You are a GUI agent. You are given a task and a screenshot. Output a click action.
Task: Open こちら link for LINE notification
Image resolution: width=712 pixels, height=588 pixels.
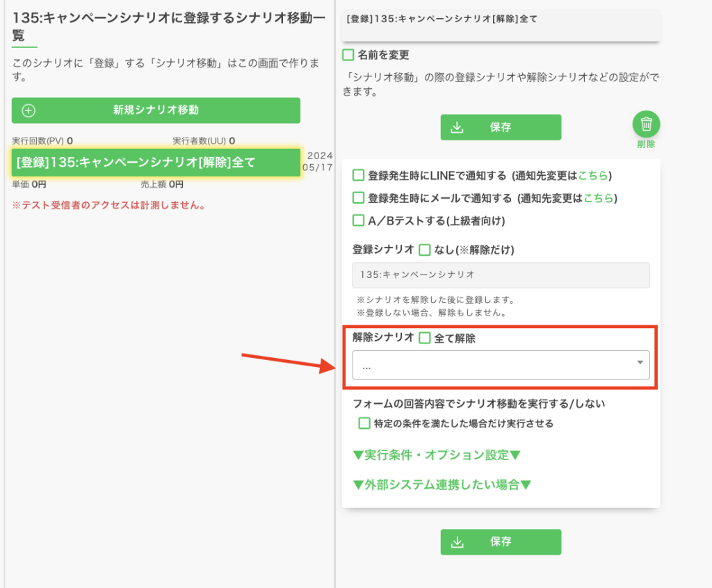tap(597, 175)
